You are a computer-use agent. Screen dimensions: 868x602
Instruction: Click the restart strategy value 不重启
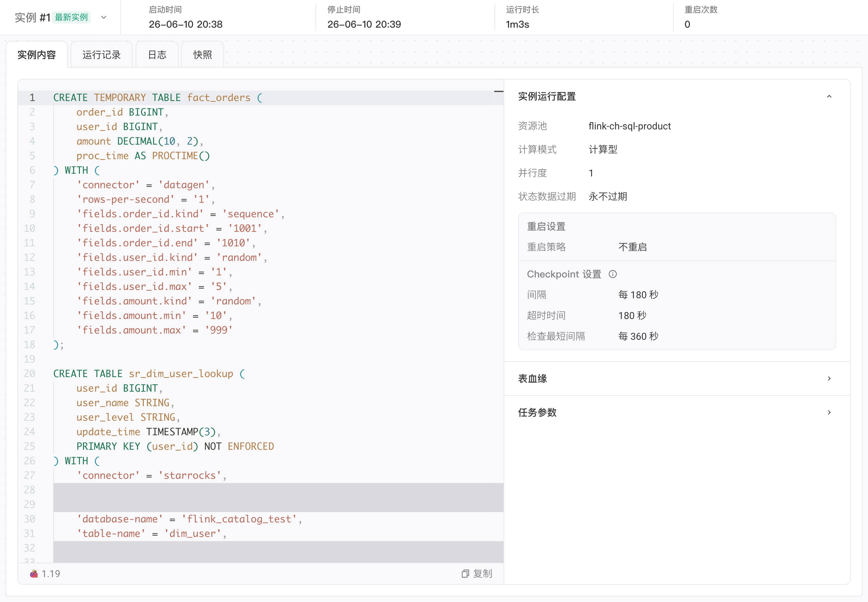(x=632, y=247)
